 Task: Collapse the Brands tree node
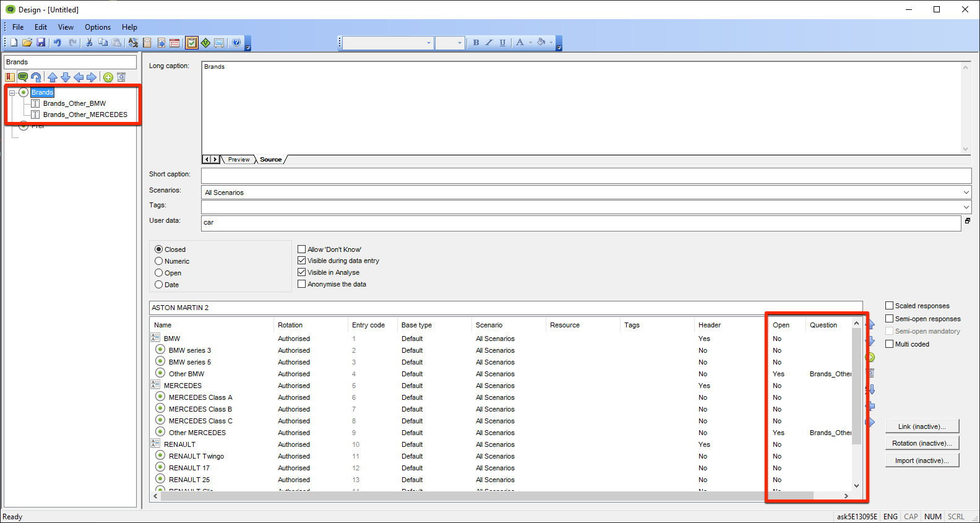pos(12,93)
